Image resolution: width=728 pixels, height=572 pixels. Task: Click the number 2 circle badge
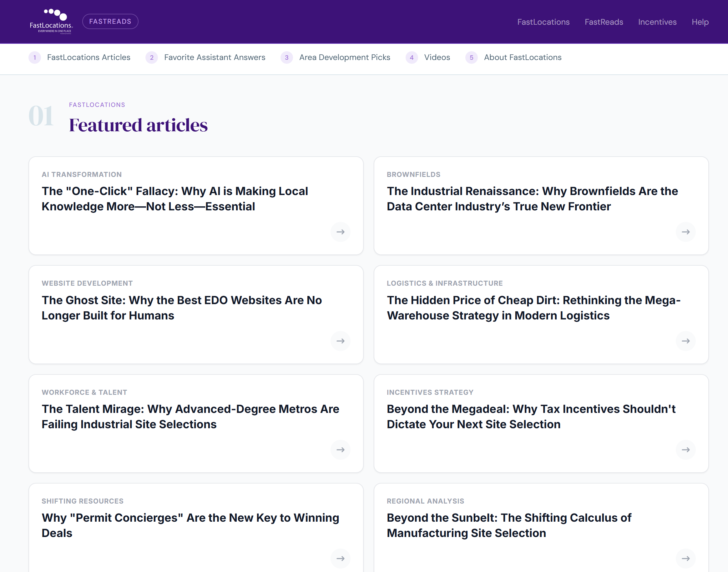coord(152,58)
